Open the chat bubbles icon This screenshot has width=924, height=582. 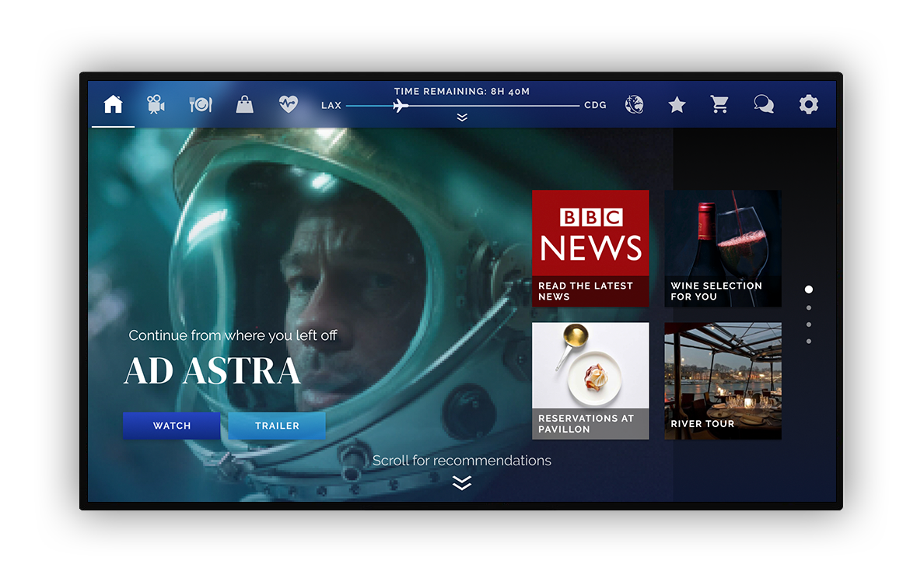[x=764, y=104]
